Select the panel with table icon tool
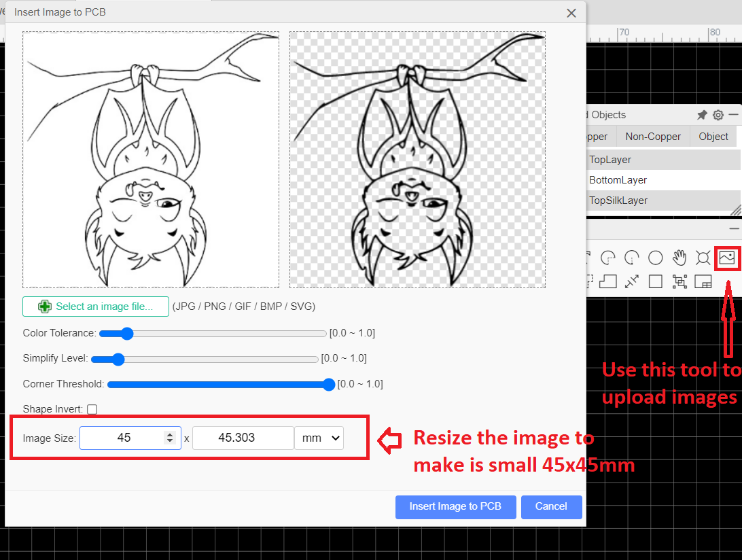742x560 pixels. pos(703,281)
